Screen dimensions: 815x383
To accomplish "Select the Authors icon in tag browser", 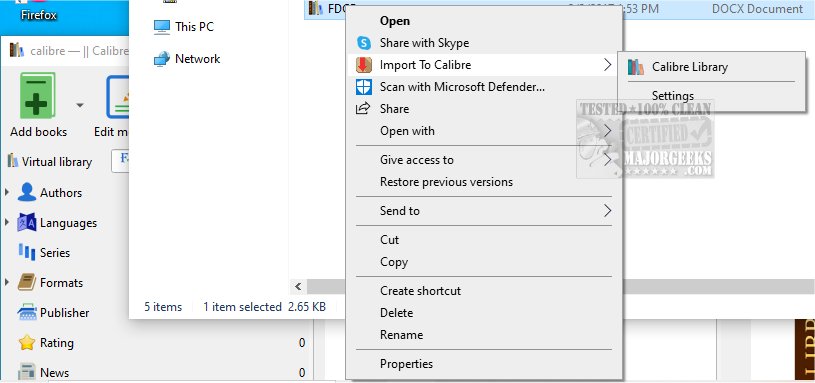I will point(27,192).
